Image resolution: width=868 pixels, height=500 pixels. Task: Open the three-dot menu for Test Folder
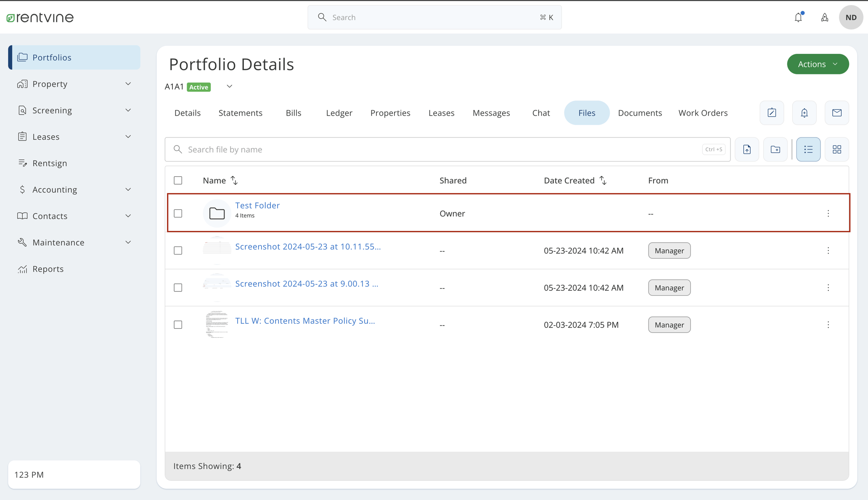[x=828, y=213]
